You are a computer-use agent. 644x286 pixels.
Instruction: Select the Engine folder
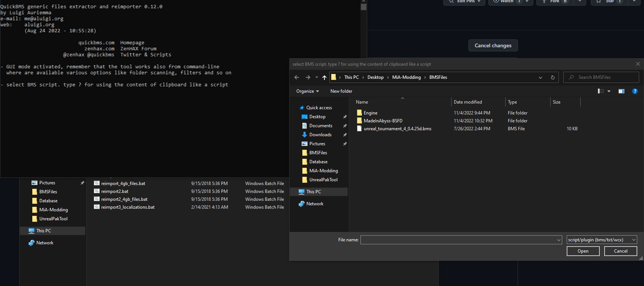coord(370,113)
